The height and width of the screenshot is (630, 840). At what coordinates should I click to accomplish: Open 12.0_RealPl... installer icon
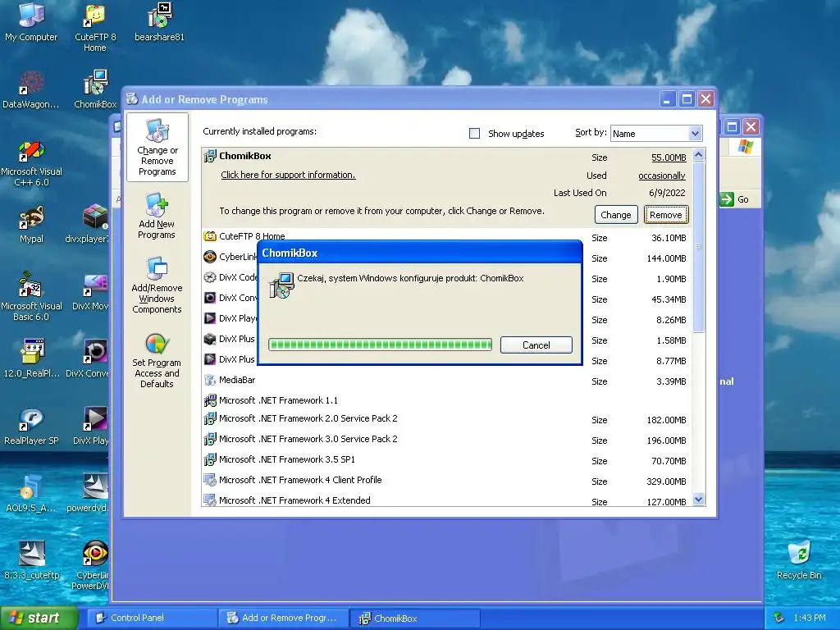click(x=31, y=359)
